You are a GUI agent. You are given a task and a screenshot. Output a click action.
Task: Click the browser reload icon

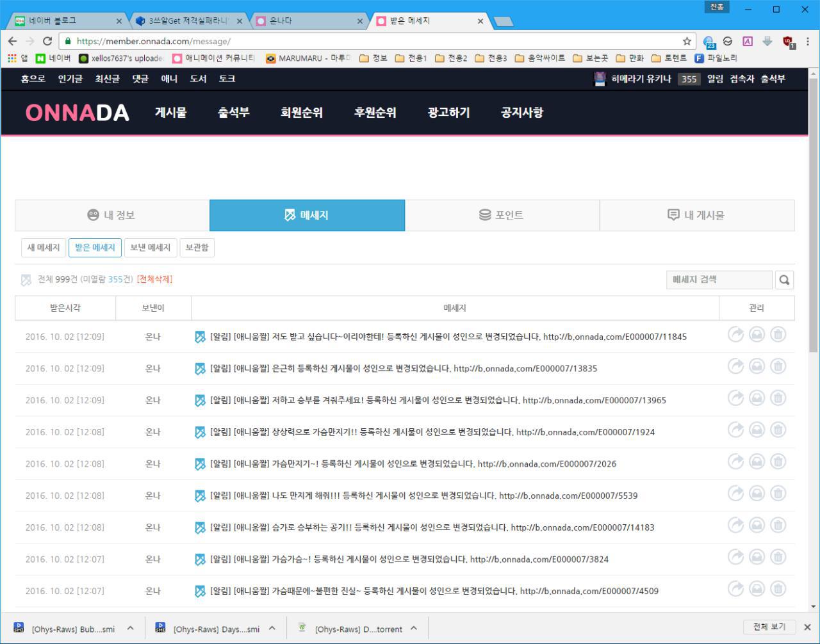[47, 41]
